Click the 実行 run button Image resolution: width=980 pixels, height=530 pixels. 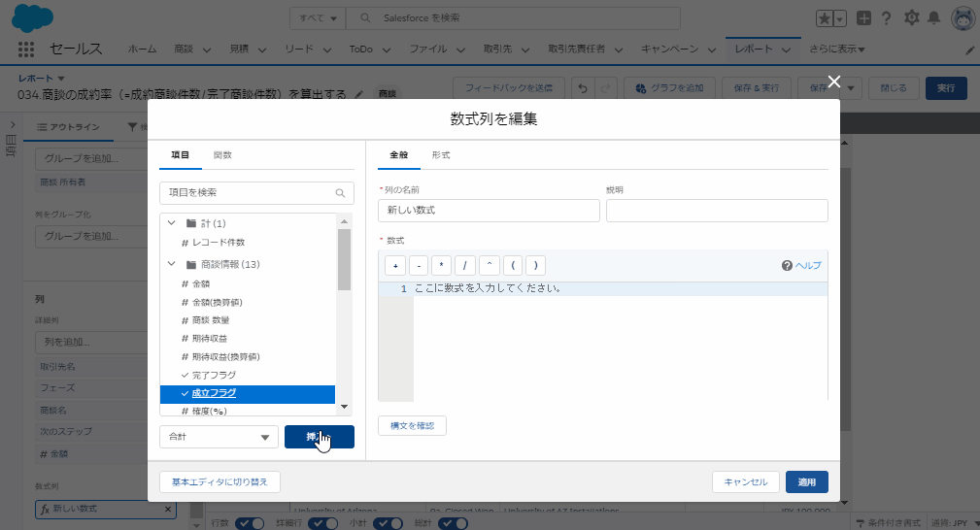(x=946, y=88)
